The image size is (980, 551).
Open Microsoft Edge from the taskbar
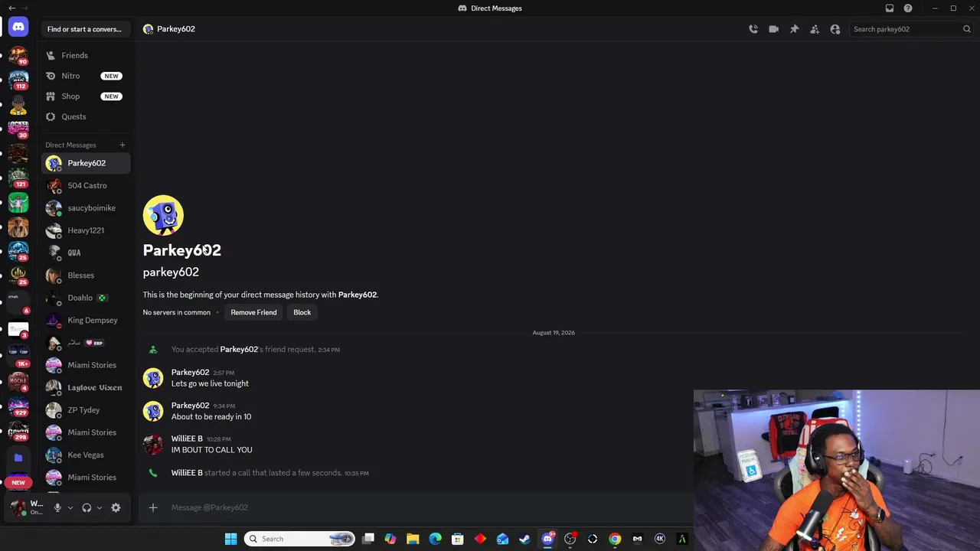pos(435,539)
